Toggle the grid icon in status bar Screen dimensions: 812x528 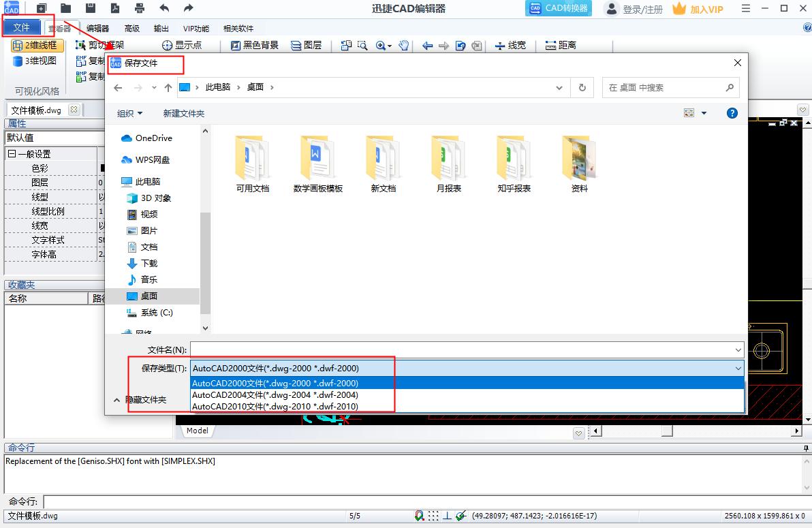click(x=433, y=516)
